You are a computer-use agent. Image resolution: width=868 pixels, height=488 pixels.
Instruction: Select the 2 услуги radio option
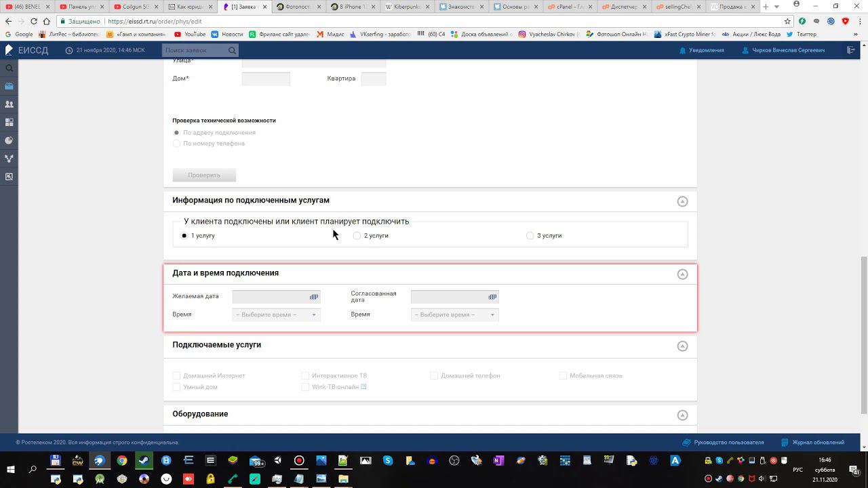point(357,236)
